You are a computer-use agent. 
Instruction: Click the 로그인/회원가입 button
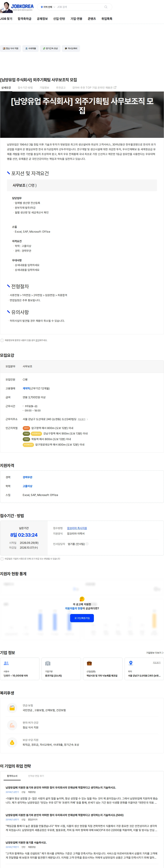[82, 618]
